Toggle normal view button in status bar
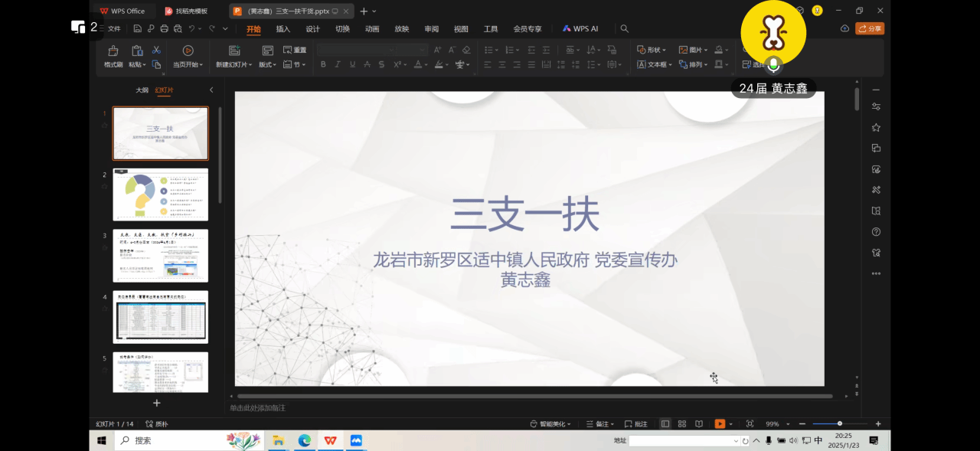Screen dimensions: 980x451 (665, 423)
